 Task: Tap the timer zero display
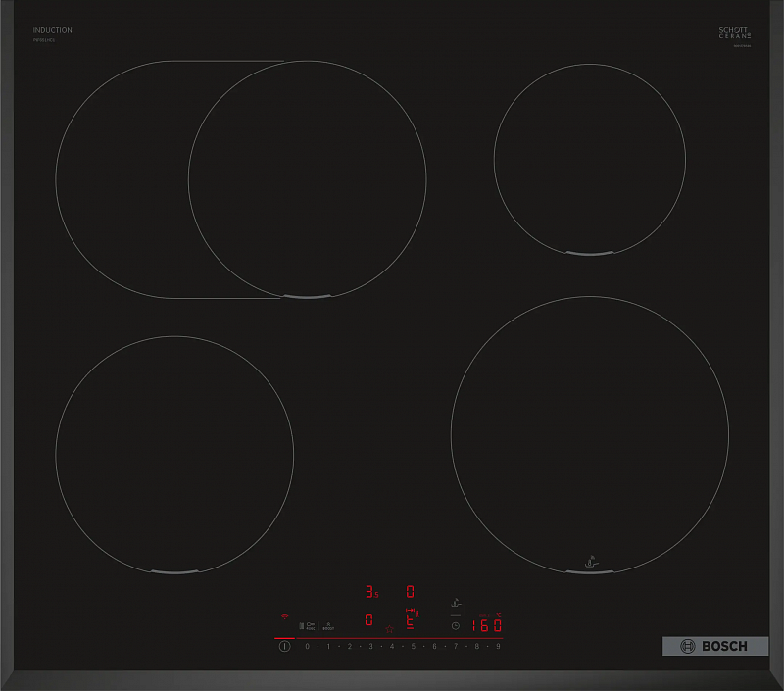(409, 589)
